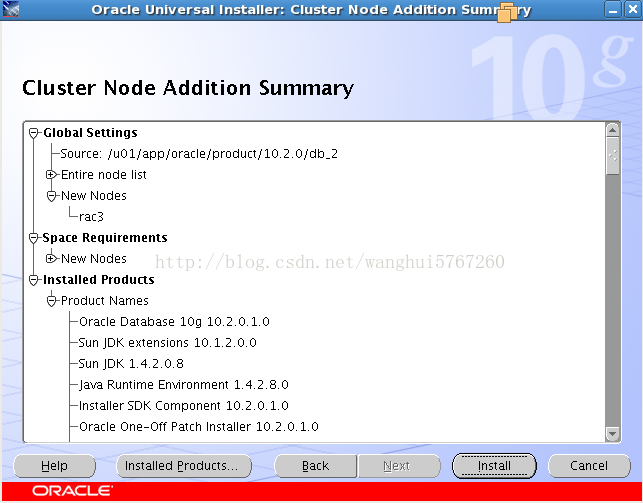This screenshot has height=503, width=643.
Task: Collapse New Nodes under Global Settings
Action: [51, 196]
